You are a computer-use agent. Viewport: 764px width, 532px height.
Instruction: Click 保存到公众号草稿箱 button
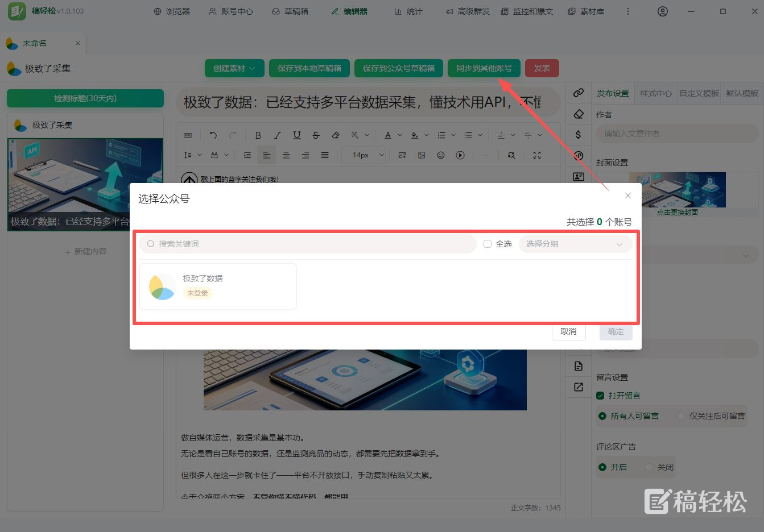coord(399,68)
